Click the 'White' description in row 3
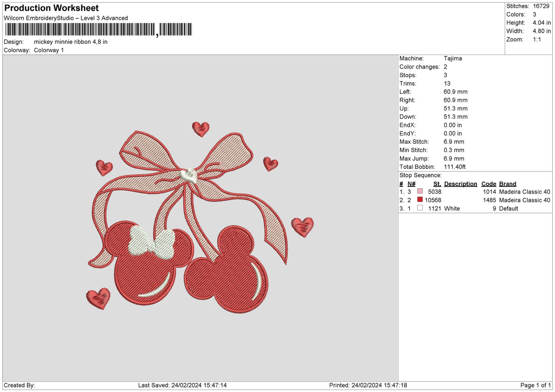The height and width of the screenshot is (392, 555). [452, 208]
